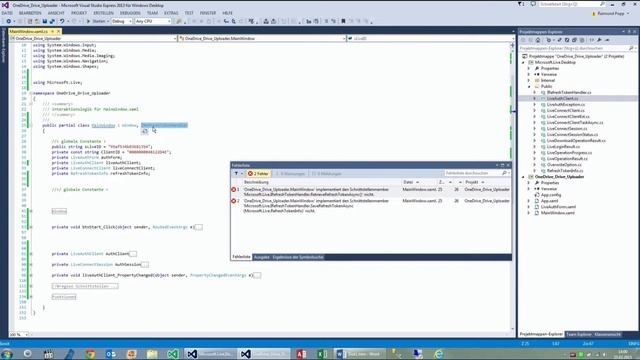Click the Undo arrow icon

pos(62,21)
